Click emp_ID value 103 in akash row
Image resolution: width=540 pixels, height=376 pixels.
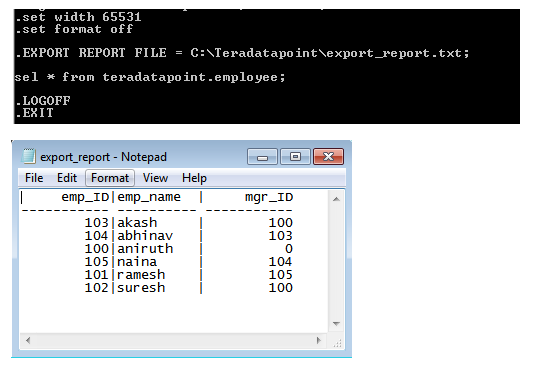(x=97, y=222)
